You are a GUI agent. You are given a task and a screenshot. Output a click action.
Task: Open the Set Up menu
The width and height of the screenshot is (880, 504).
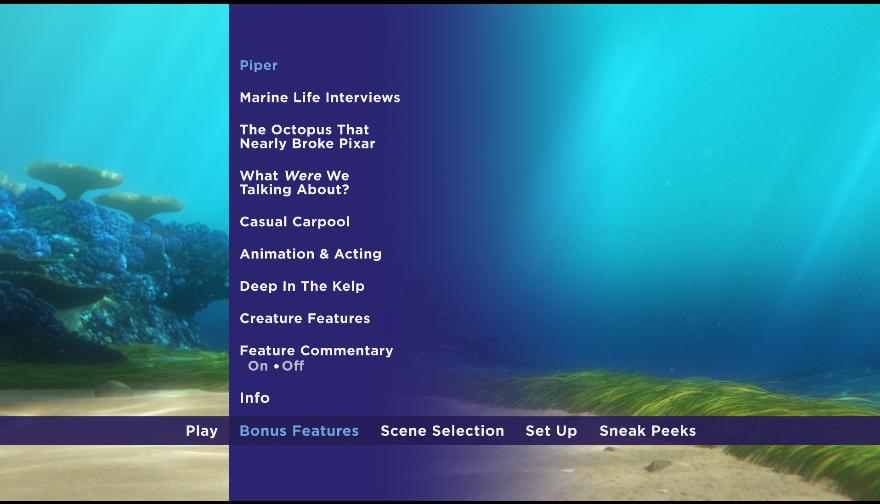[551, 431]
